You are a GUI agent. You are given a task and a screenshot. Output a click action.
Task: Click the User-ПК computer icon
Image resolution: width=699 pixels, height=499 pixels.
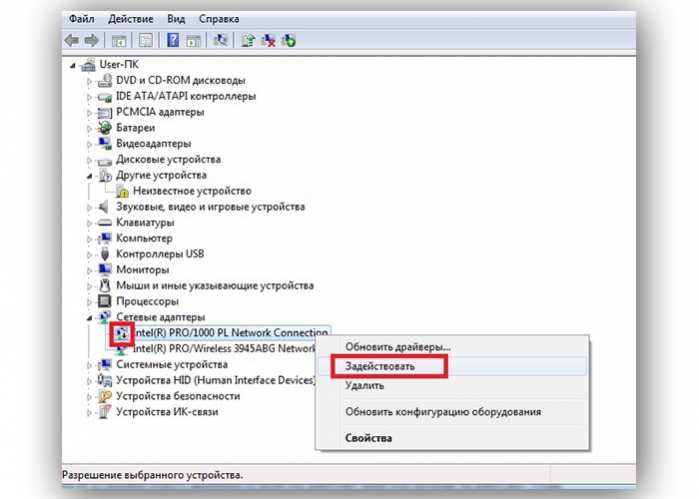coord(88,65)
